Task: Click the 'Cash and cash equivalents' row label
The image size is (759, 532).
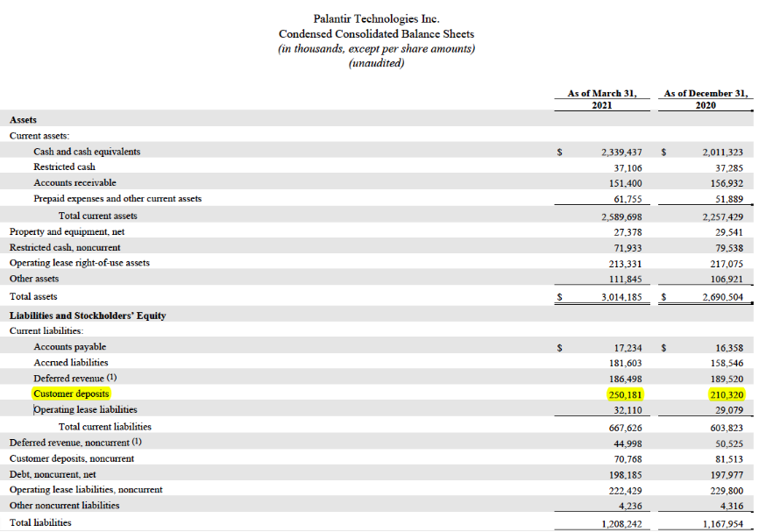Action: click(87, 152)
